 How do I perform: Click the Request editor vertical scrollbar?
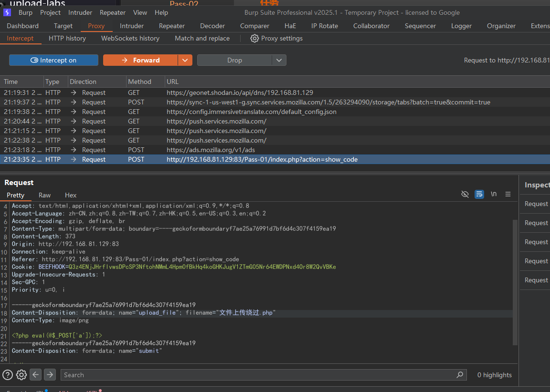pyautogui.click(x=515, y=282)
